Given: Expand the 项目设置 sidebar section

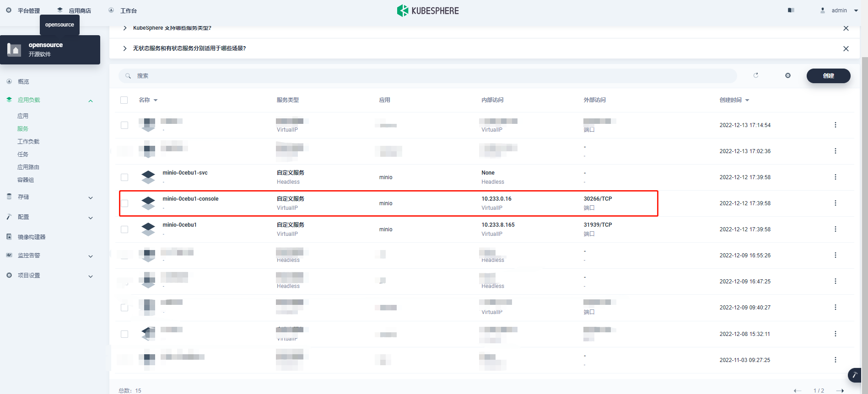Looking at the screenshot, I should point(91,276).
